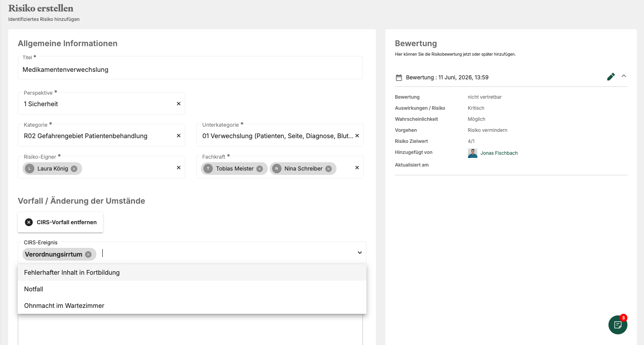Clear all Risiko-Eigner entries
The height and width of the screenshot is (345, 644).
tap(178, 168)
